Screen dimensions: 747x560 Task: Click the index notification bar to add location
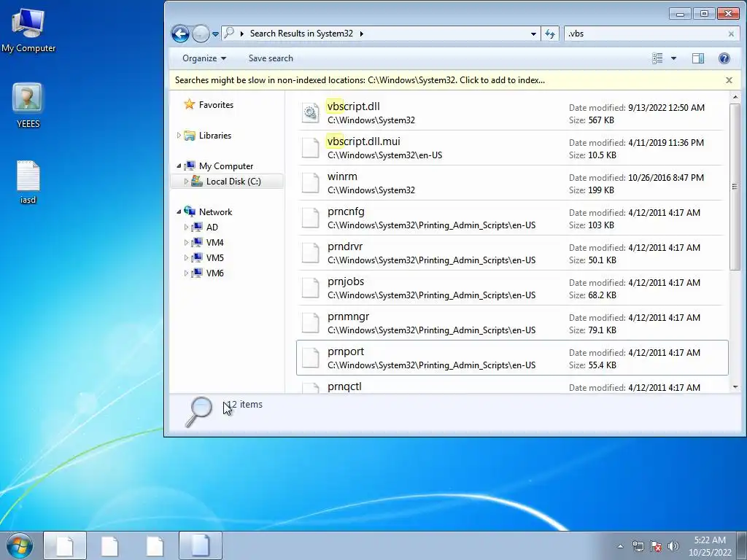click(x=360, y=80)
